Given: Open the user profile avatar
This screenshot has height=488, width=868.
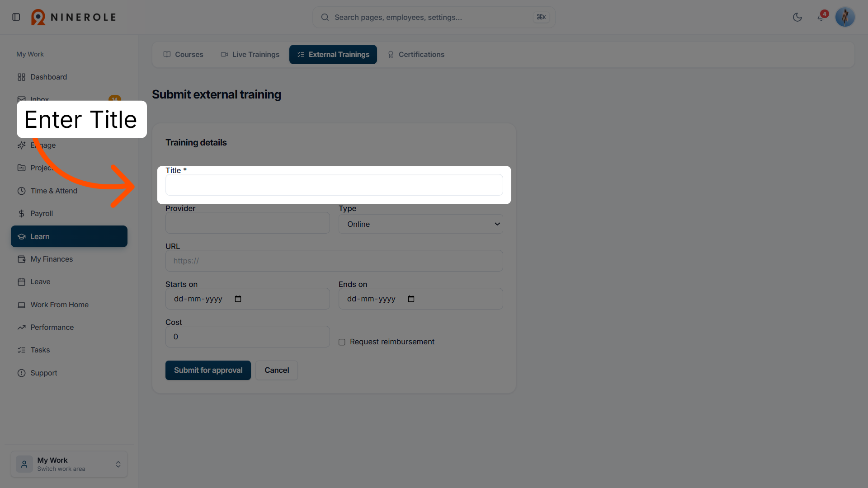Looking at the screenshot, I should (845, 17).
